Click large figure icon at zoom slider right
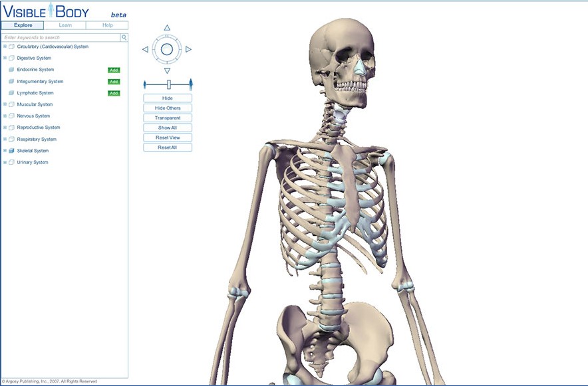The image size is (588, 386). (x=191, y=84)
